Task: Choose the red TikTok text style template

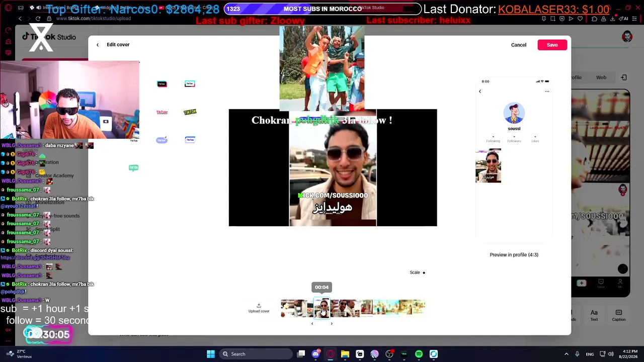Action: pyautogui.click(x=162, y=112)
